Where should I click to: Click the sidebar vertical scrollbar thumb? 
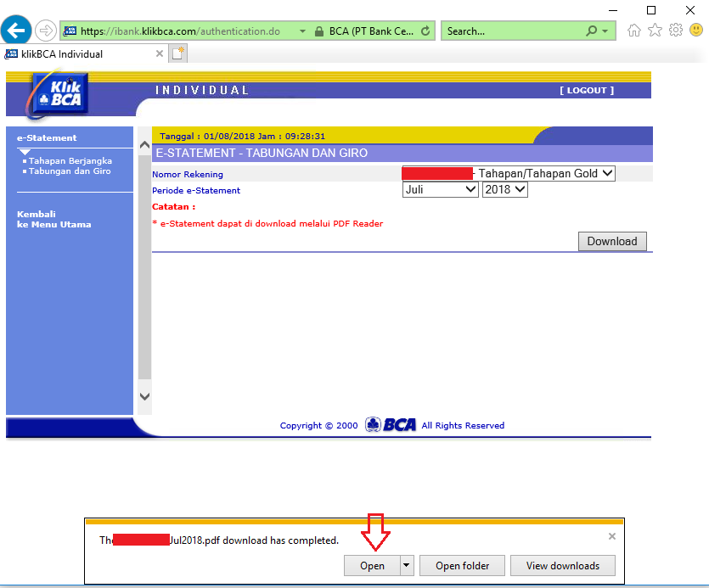[x=144, y=266]
